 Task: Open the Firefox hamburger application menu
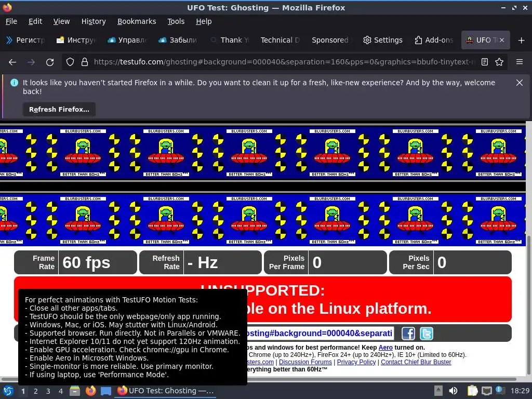pos(520,62)
